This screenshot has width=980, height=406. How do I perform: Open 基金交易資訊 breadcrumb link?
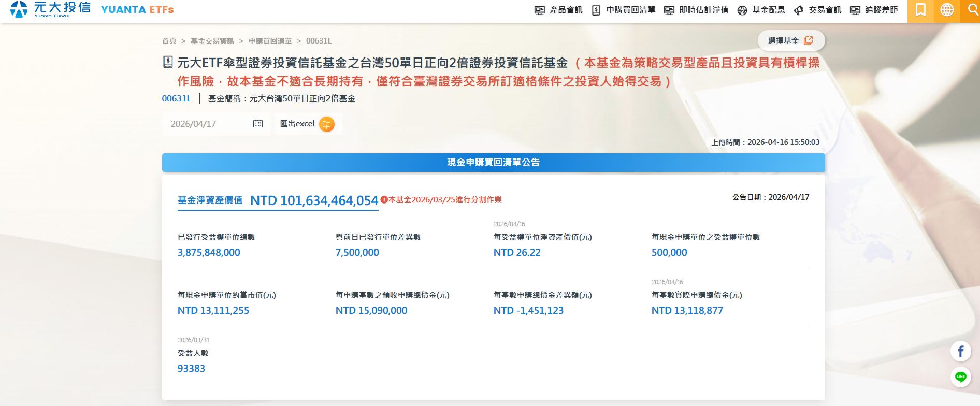[x=212, y=41]
